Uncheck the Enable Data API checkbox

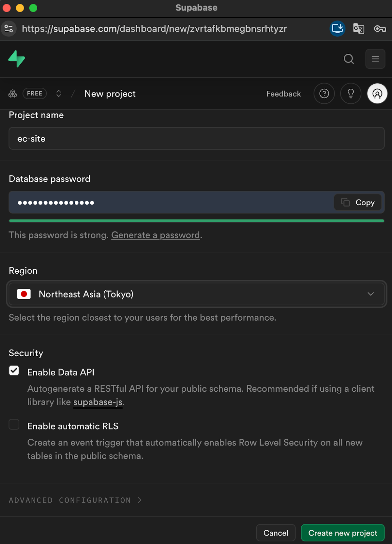(14, 371)
